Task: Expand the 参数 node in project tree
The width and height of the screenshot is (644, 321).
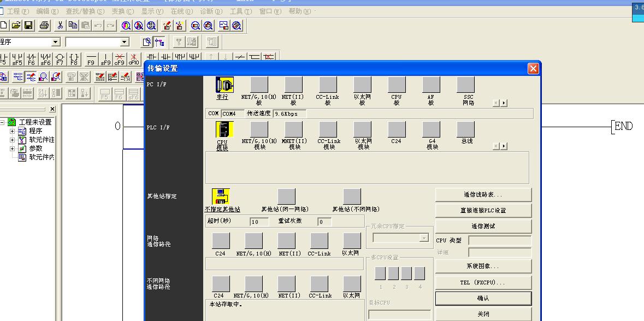Action: pos(12,148)
